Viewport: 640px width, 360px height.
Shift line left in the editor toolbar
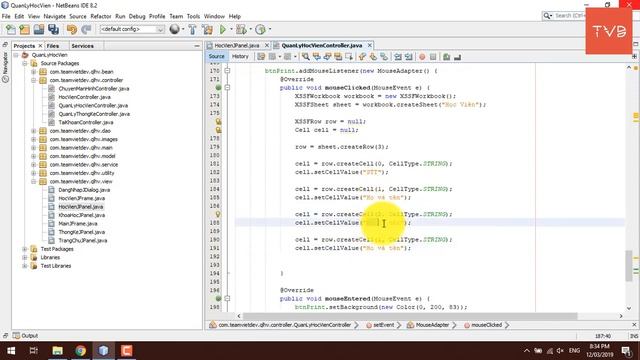click(x=398, y=57)
